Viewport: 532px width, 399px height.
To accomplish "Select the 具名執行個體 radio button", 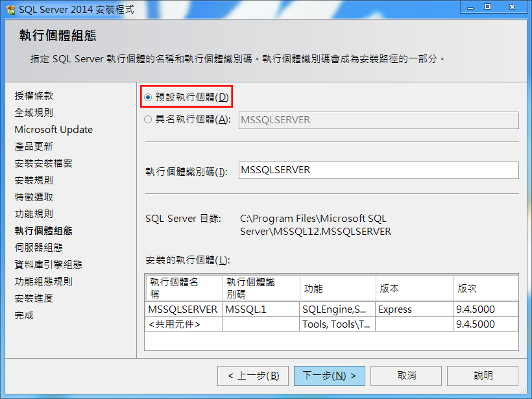I will [x=149, y=119].
